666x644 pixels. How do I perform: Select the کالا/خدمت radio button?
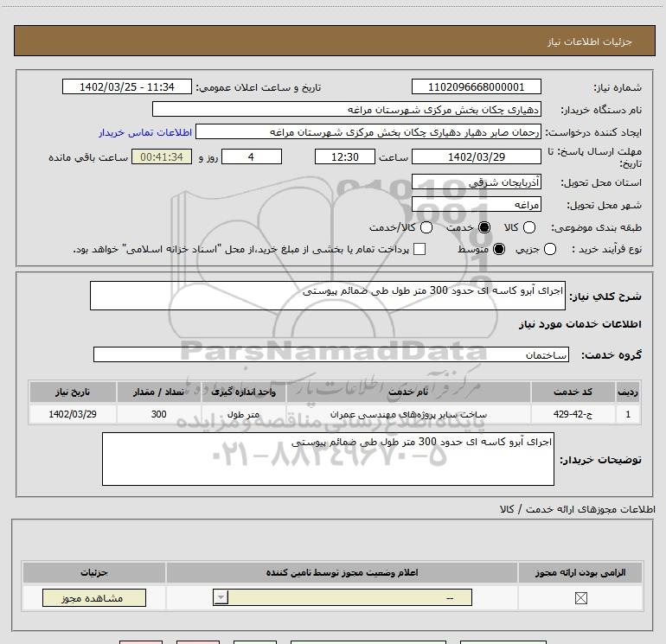point(426,227)
